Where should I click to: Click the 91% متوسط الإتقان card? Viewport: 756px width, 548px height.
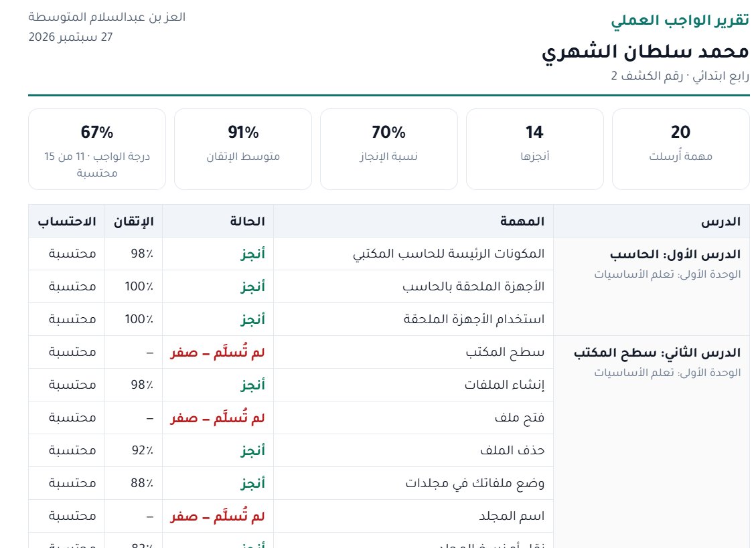tap(243, 149)
